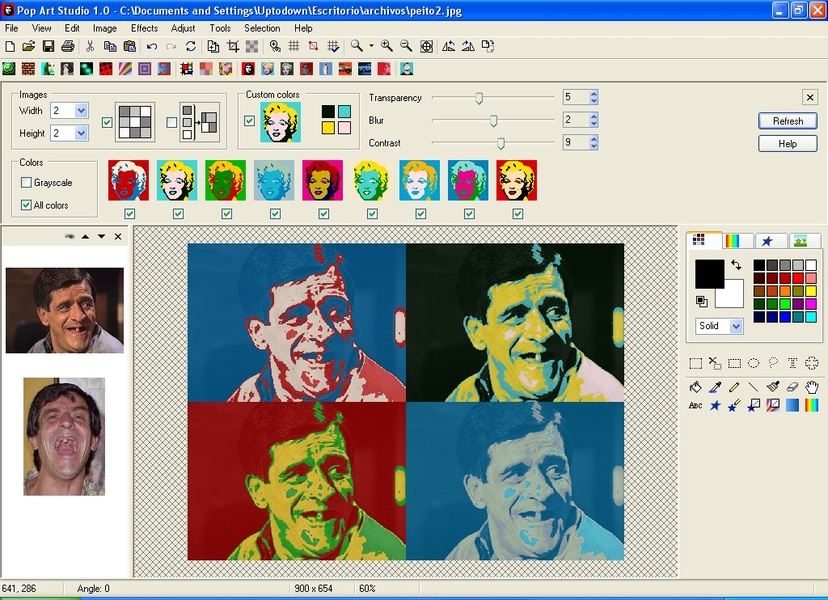Expand the Solid fill style dropdown
The width and height of the screenshot is (828, 600).
pyautogui.click(x=736, y=326)
